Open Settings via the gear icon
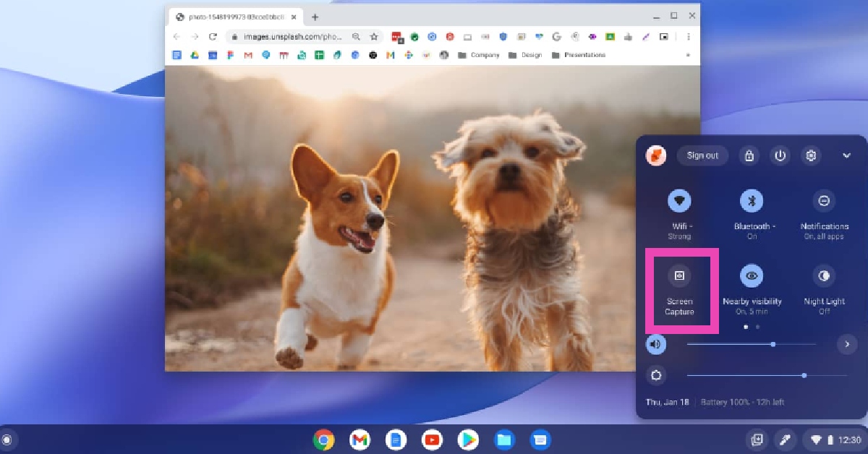The width and height of the screenshot is (868, 454). click(812, 155)
